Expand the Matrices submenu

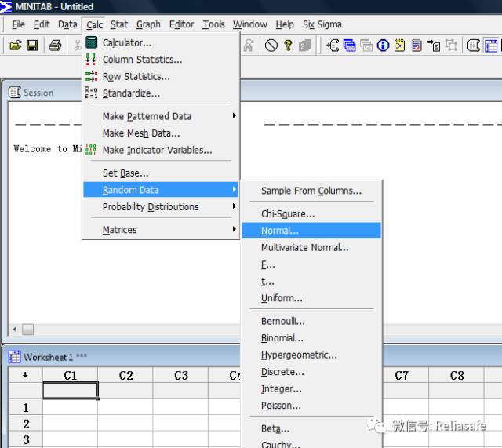pos(162,230)
